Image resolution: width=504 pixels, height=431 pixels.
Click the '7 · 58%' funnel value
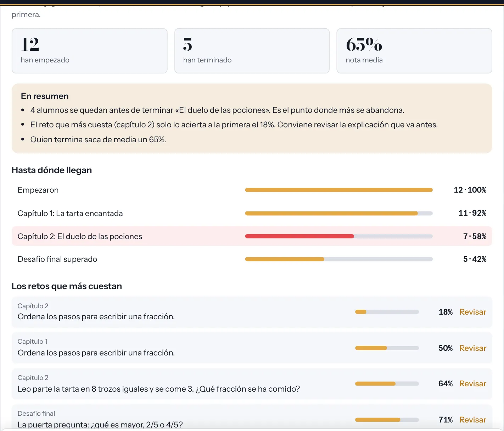click(x=475, y=237)
